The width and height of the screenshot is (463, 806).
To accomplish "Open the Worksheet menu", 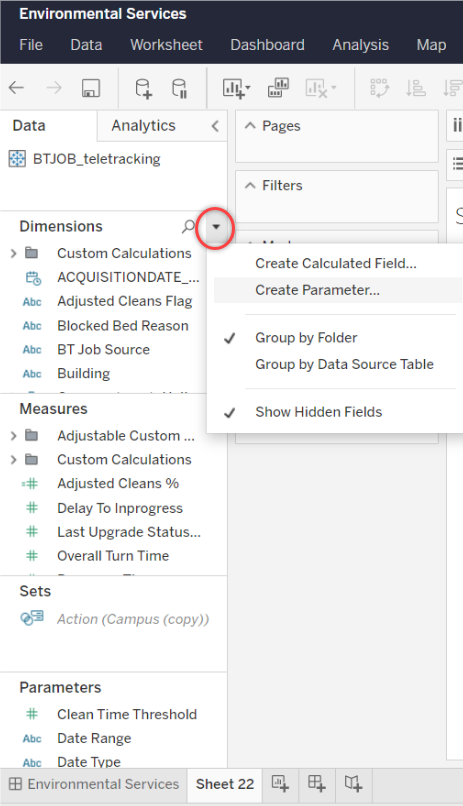I will coord(166,45).
